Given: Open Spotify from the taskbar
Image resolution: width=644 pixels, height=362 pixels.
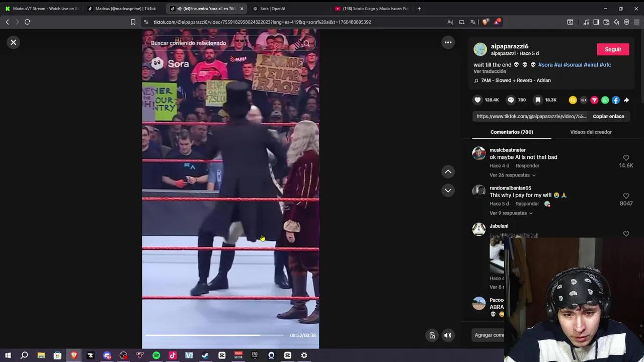Looking at the screenshot, I should pos(156,355).
